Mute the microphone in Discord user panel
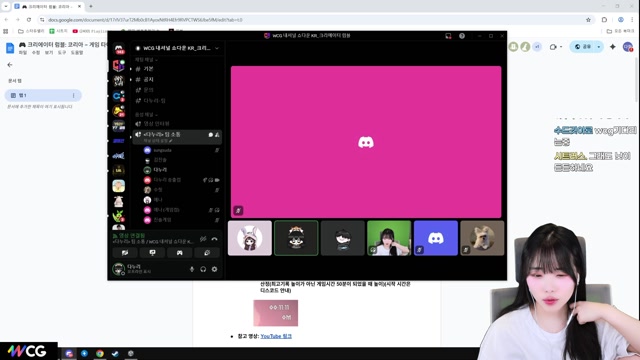640x360 pixels. point(191,269)
